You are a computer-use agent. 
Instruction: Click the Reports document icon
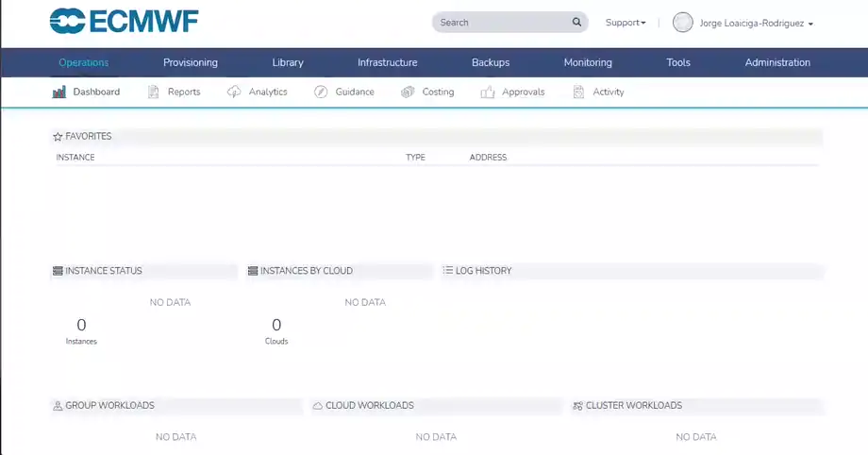(154, 92)
